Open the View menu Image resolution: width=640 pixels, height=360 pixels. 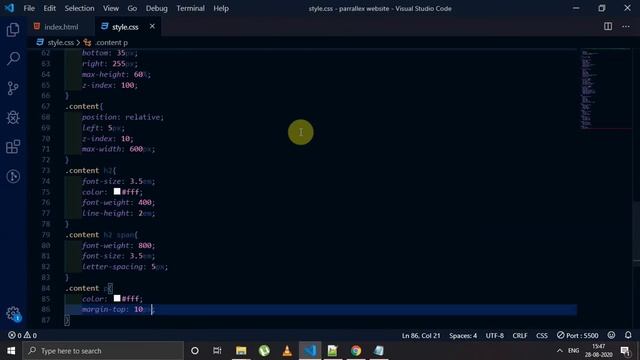111,8
